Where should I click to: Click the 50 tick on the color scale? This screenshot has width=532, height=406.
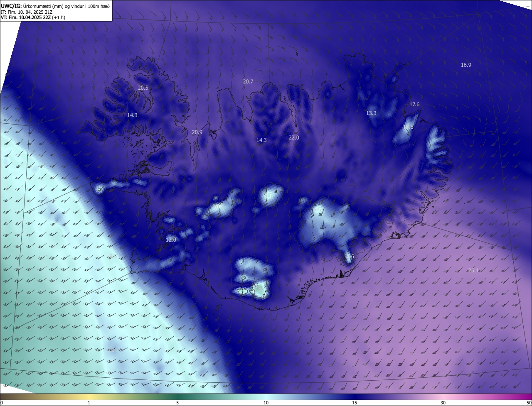point(529,403)
